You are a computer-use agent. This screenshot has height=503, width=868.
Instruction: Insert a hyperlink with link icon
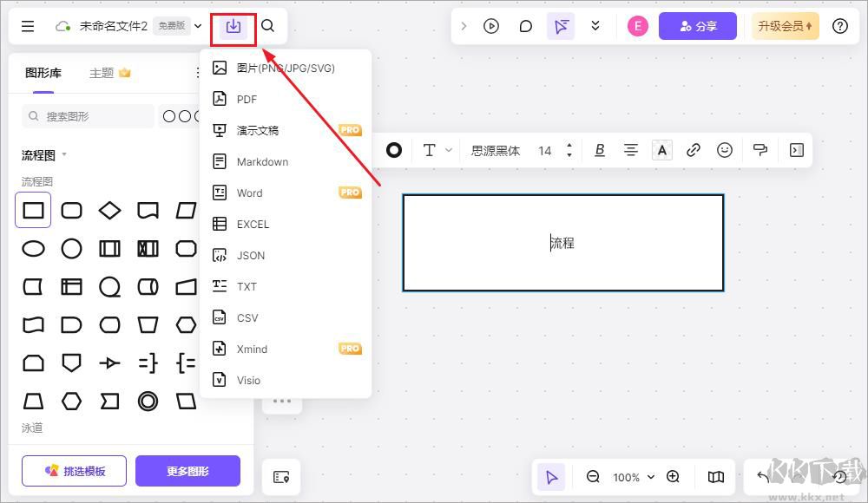[693, 150]
